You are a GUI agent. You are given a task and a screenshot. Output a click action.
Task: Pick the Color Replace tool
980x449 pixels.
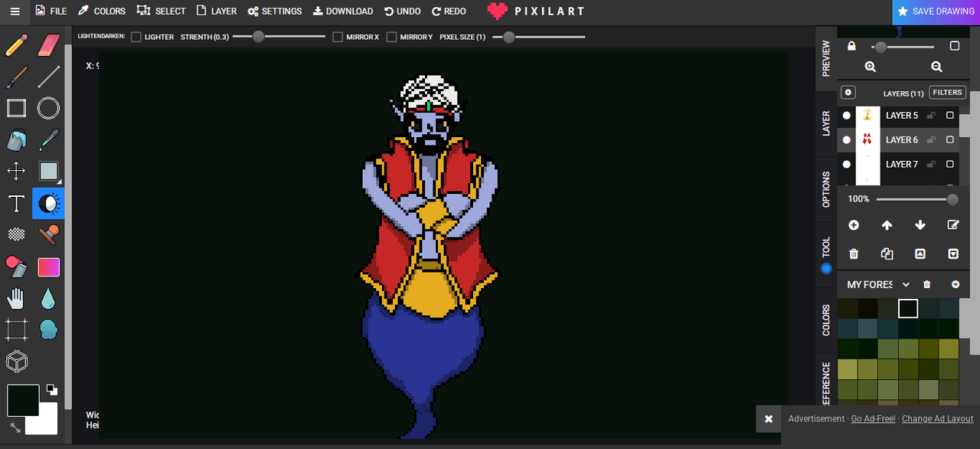tap(16, 267)
